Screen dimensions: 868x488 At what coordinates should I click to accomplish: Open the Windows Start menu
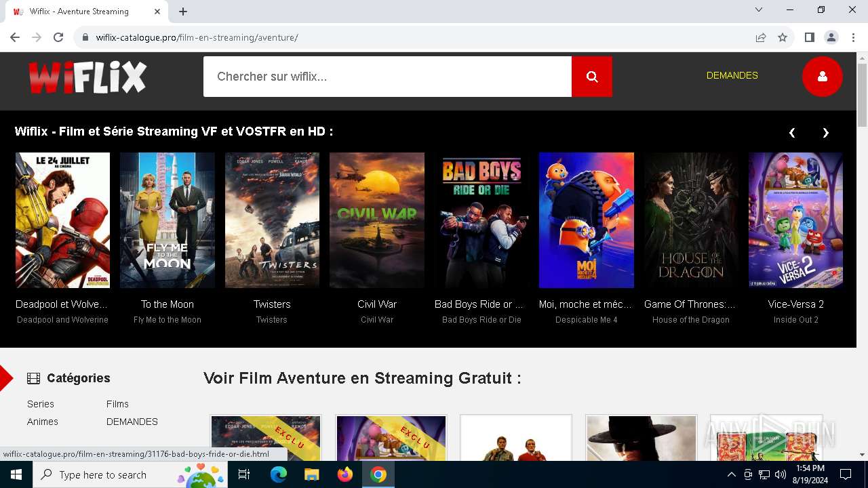point(16,474)
